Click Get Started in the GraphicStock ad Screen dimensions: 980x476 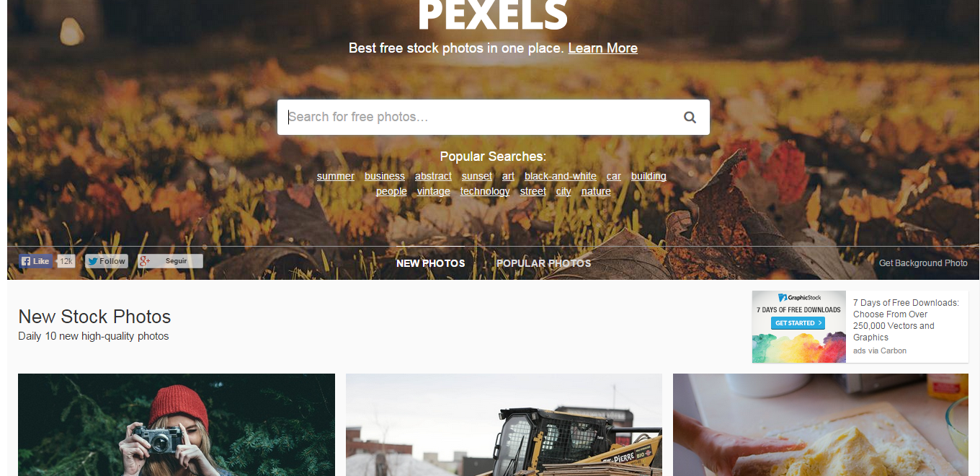coord(798,323)
